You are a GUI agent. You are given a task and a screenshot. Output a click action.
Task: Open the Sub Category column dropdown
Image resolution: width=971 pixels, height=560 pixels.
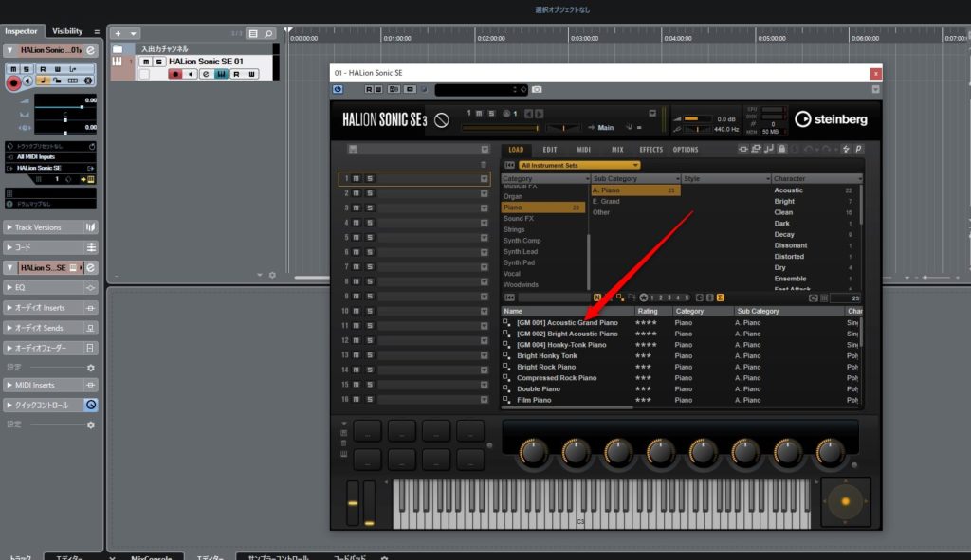tap(677, 179)
